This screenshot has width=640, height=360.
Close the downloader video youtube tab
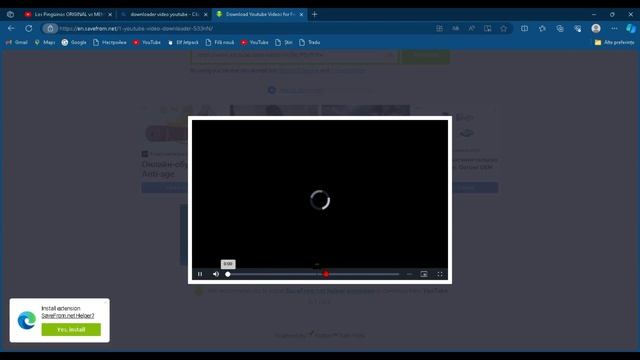[x=206, y=14]
